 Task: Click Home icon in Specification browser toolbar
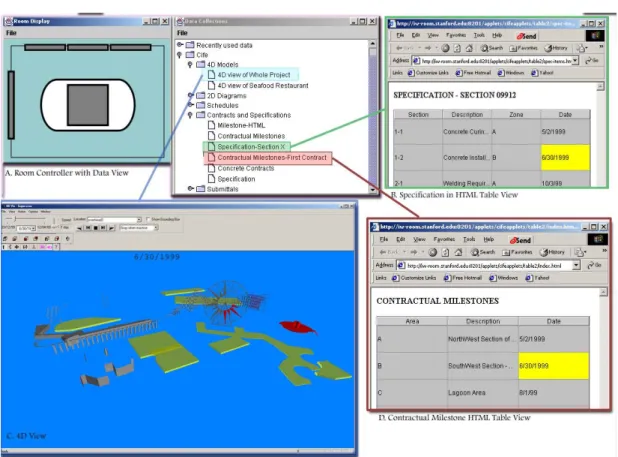click(x=469, y=48)
